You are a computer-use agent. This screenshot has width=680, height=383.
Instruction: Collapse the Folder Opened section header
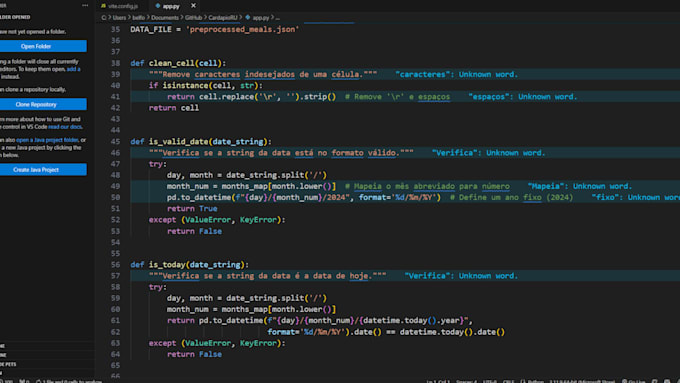click(x=15, y=17)
